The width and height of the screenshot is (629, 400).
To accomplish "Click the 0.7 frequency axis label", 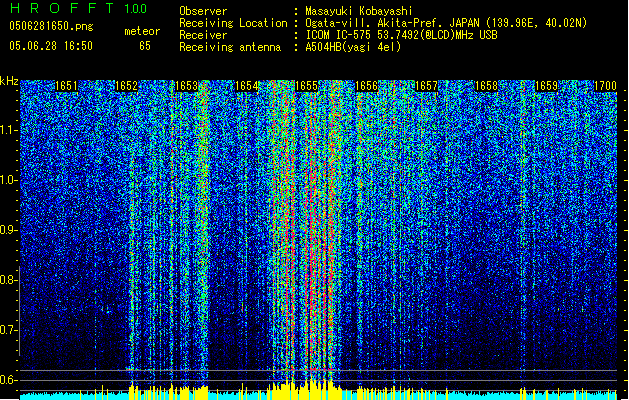I will click(x=8, y=330).
